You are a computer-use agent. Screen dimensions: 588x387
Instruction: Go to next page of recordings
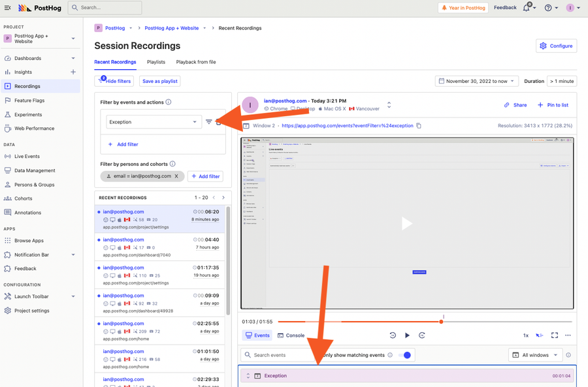223,198
